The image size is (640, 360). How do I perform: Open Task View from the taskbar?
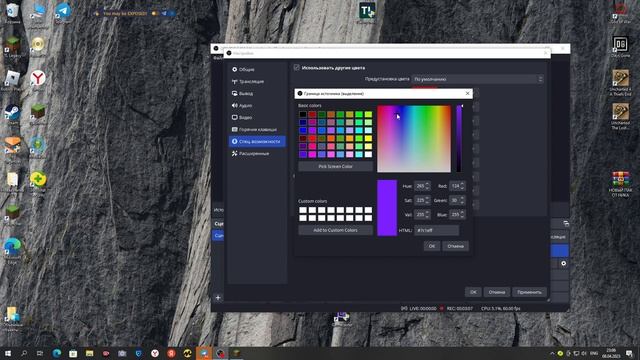(40, 353)
